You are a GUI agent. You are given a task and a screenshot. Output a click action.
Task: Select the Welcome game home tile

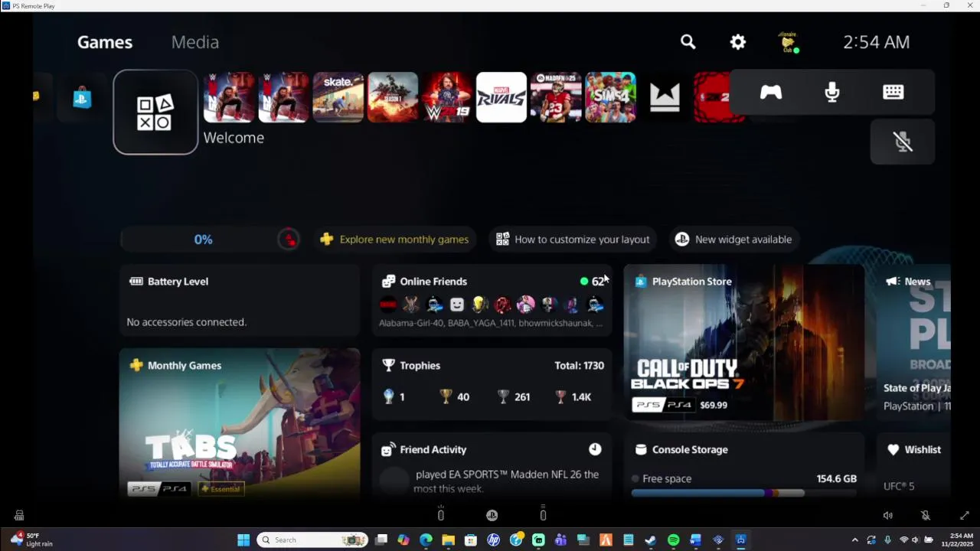[x=155, y=112]
